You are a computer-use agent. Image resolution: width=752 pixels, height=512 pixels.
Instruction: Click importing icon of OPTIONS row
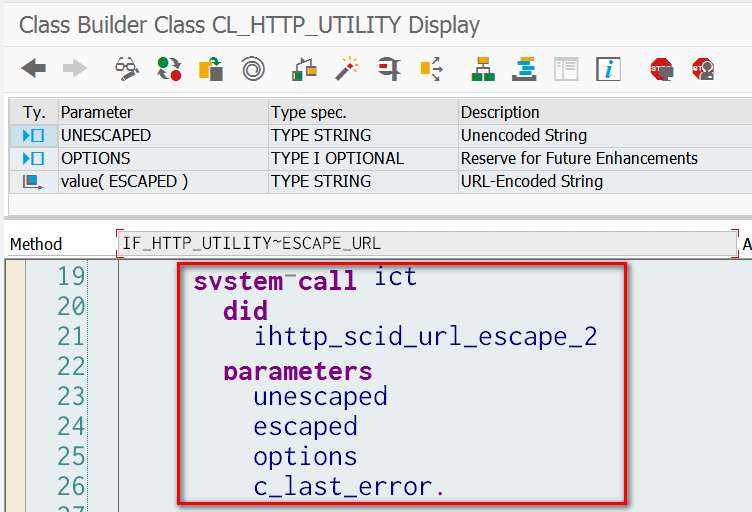[34, 159]
